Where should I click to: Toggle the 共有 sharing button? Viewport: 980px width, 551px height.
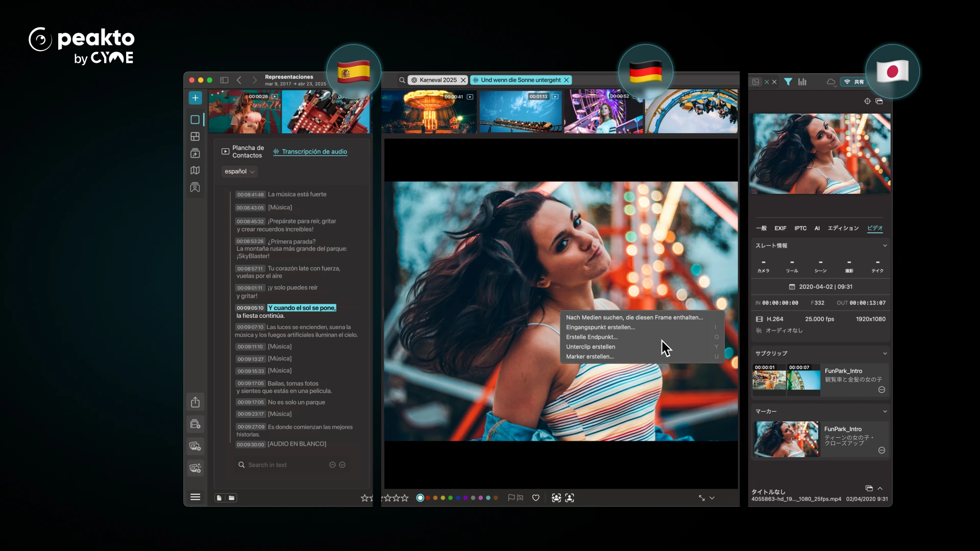coord(854,82)
